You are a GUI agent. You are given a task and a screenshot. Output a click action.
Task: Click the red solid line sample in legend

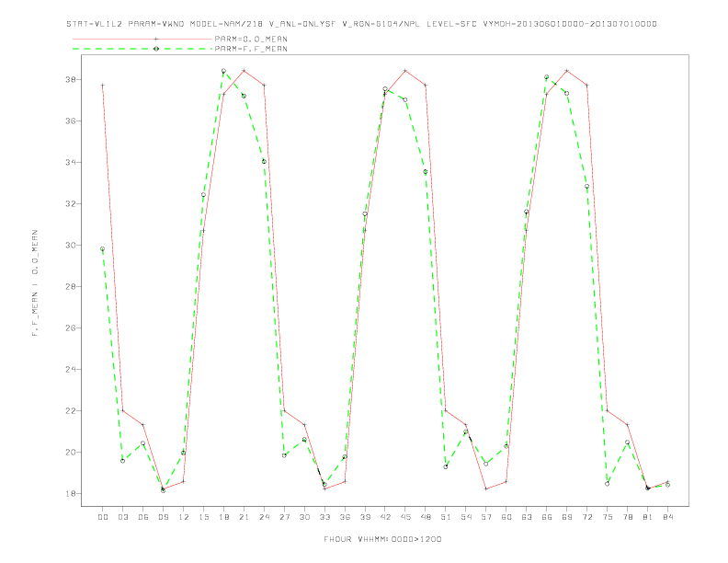pos(142,39)
